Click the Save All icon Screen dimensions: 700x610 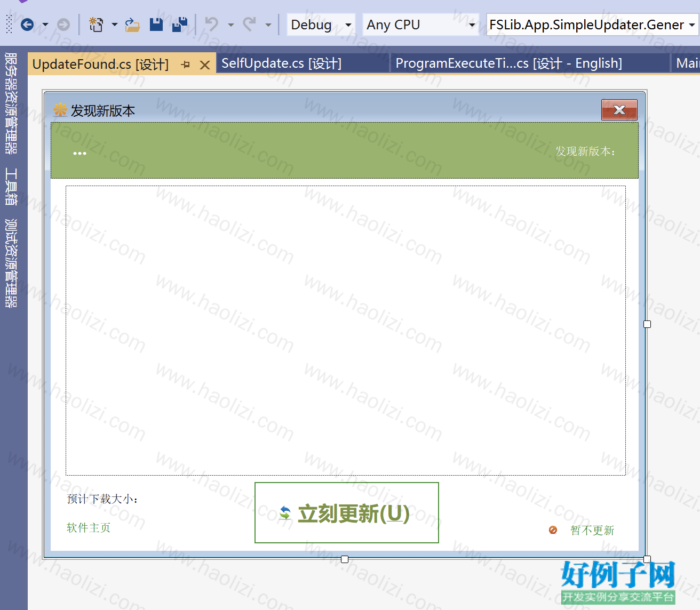pos(180,24)
